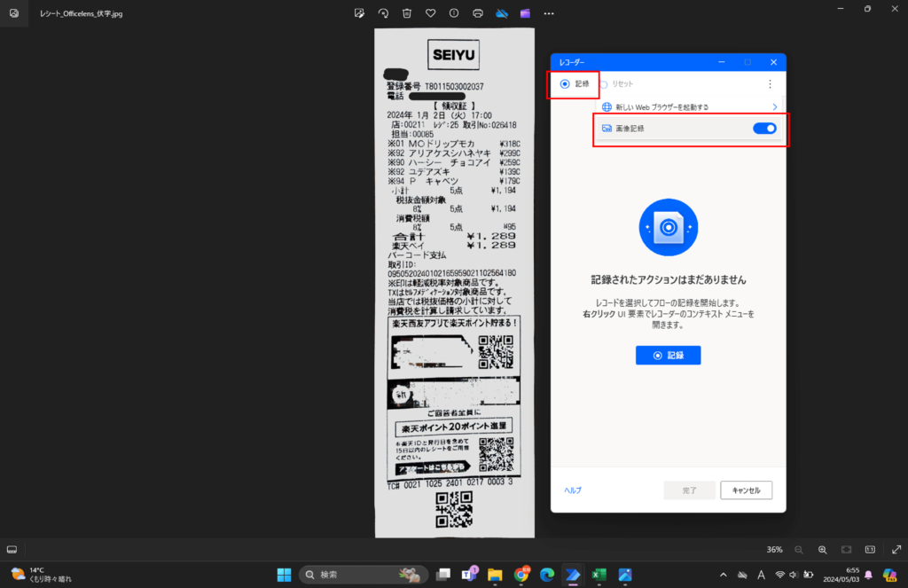The image size is (908, 588).
Task: Click the 画像記録 menu label
Action: coord(630,129)
